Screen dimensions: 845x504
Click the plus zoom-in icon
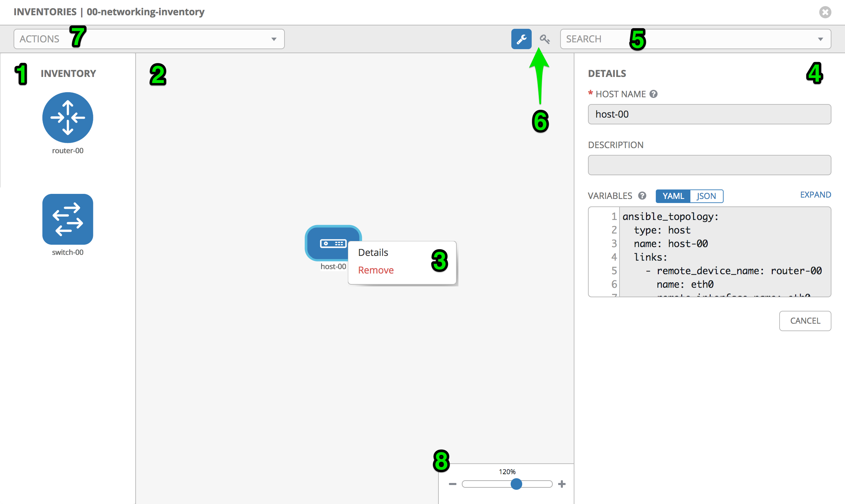tap(562, 484)
